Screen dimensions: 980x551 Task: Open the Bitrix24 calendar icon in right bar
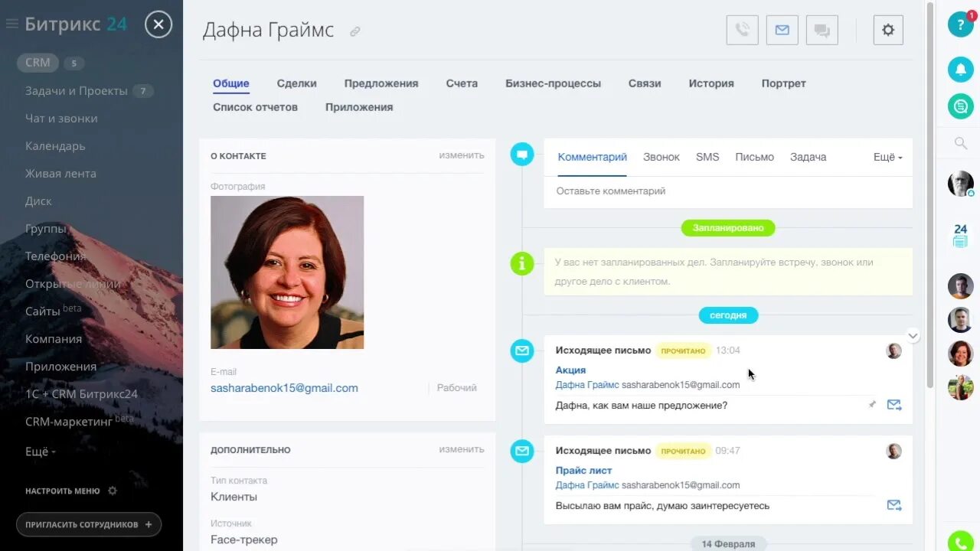960,236
